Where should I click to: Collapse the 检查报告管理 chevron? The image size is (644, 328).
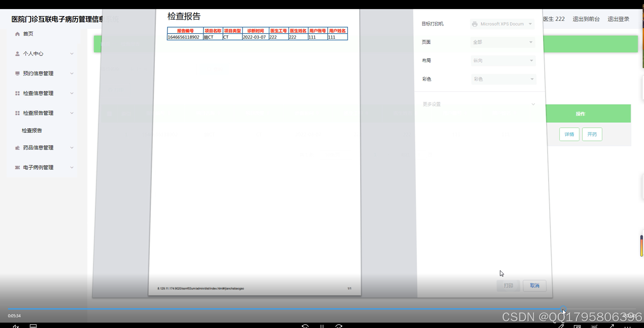point(72,113)
